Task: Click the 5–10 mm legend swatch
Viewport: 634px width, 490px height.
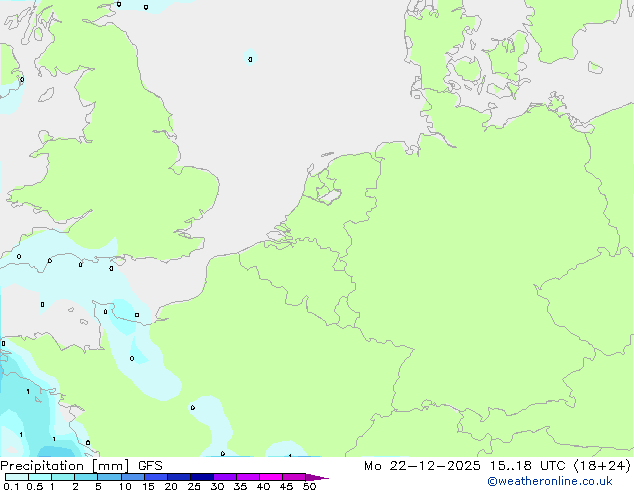Action: pos(109,477)
